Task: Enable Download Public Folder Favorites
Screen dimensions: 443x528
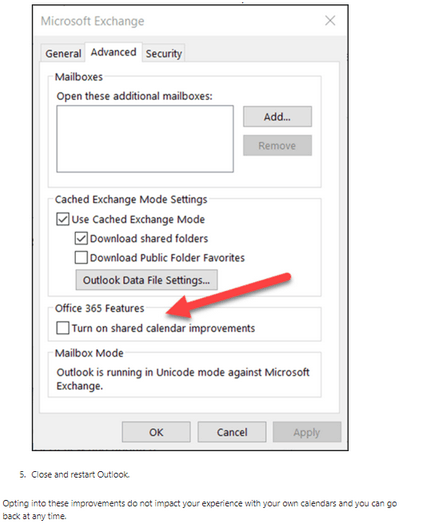Action: pyautogui.click(x=81, y=258)
